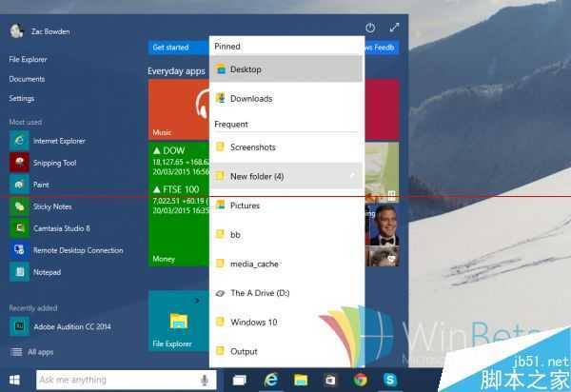571x392 pixels.
Task: Click the power button icon in Start menu
Action: coord(370,28)
